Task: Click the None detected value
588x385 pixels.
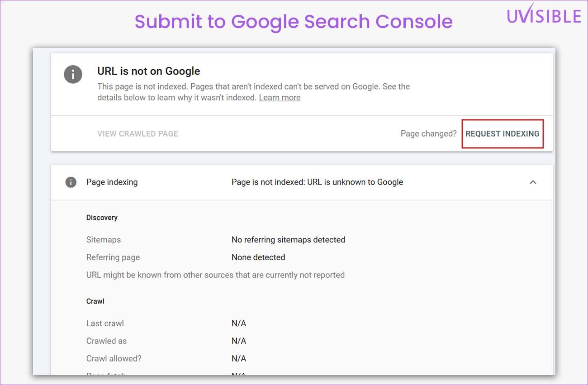Action: click(258, 257)
